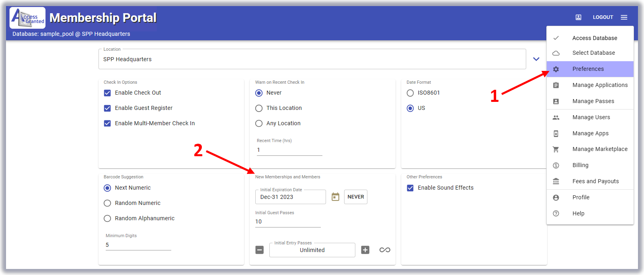Click the shopping cart Manage Marketplace icon
Image resolution: width=644 pixels, height=275 pixels.
(556, 149)
